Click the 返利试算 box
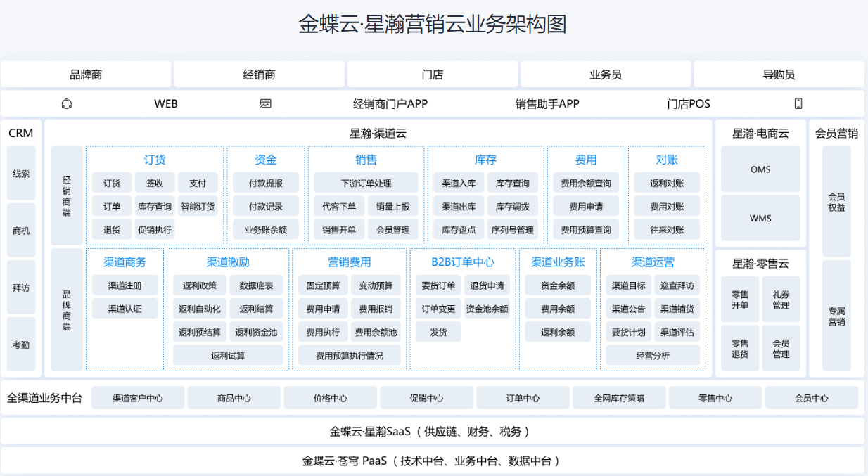Image resolution: width=868 pixels, height=476 pixels. tap(228, 355)
